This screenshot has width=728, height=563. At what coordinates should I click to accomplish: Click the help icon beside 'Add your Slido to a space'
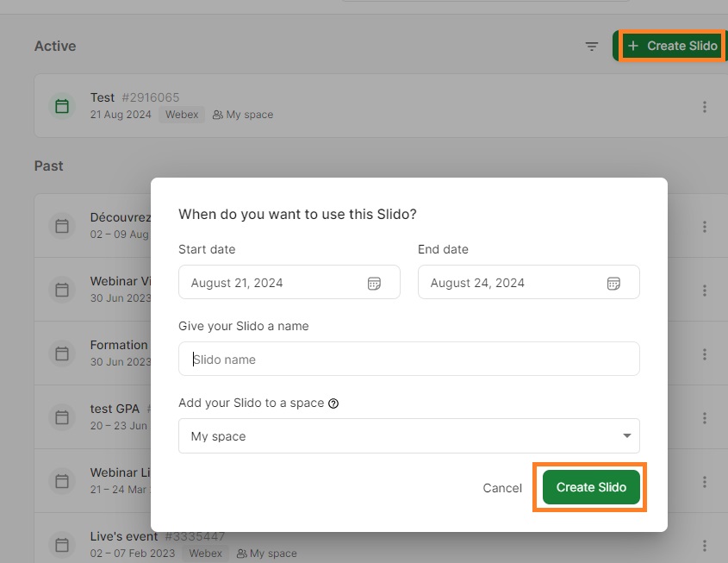tap(333, 403)
